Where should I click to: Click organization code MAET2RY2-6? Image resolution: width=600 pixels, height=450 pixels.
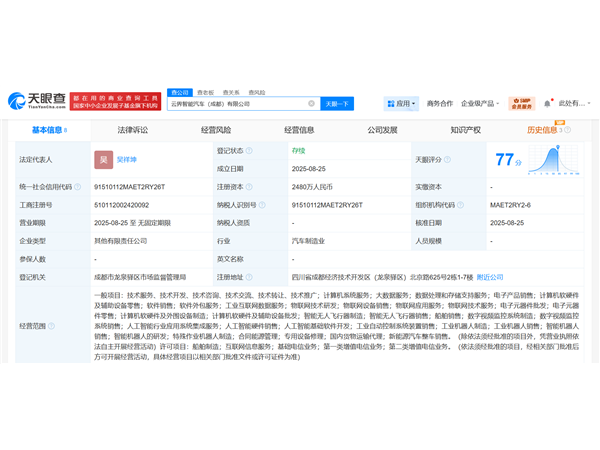(510, 205)
